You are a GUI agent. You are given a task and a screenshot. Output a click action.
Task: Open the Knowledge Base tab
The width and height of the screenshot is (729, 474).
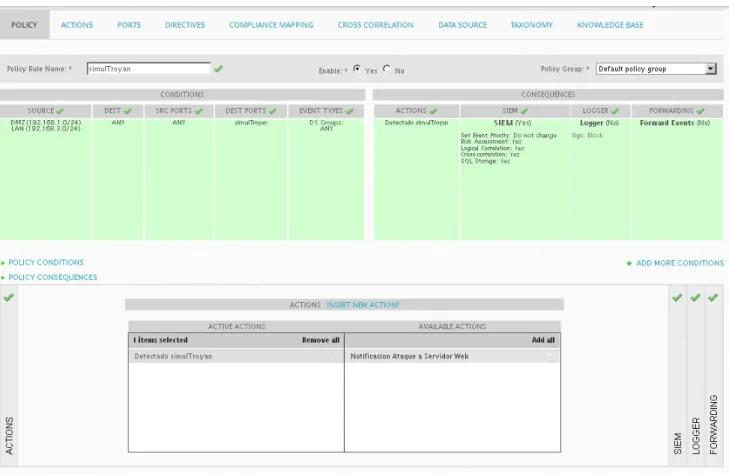point(610,25)
